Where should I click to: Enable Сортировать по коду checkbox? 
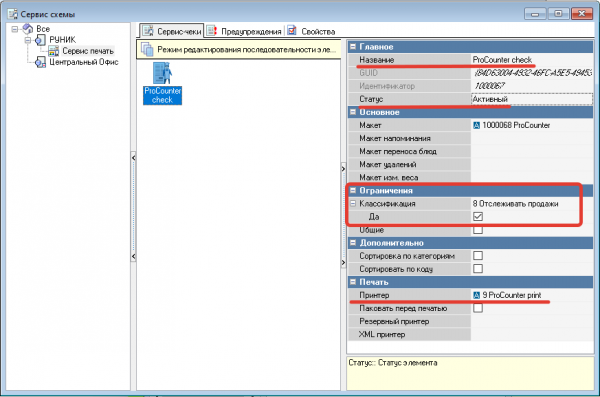tap(478, 269)
